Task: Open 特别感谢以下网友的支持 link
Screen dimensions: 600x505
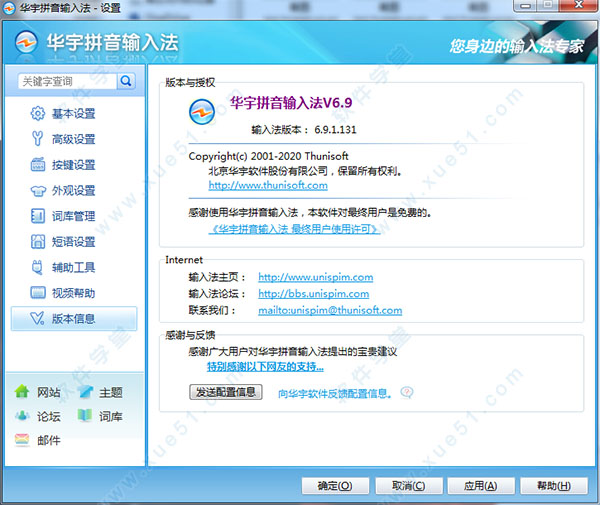Action: click(x=265, y=367)
